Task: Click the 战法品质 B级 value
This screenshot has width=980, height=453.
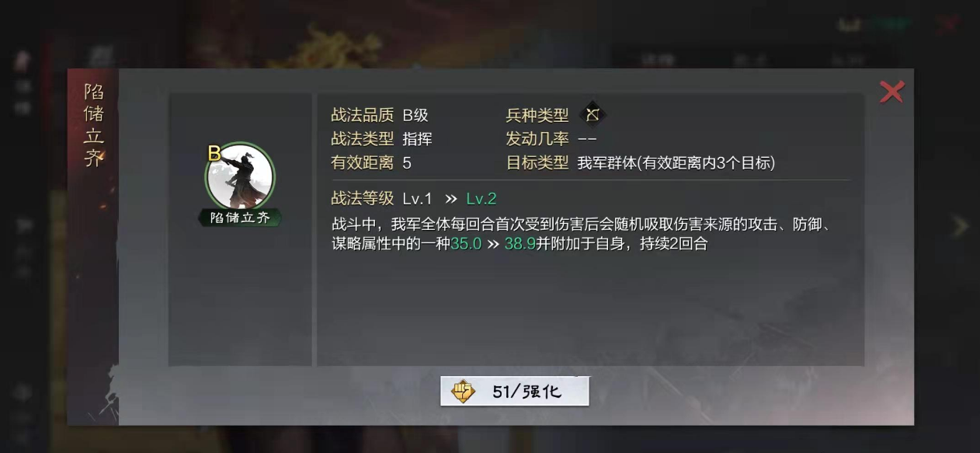Action: 415,116
